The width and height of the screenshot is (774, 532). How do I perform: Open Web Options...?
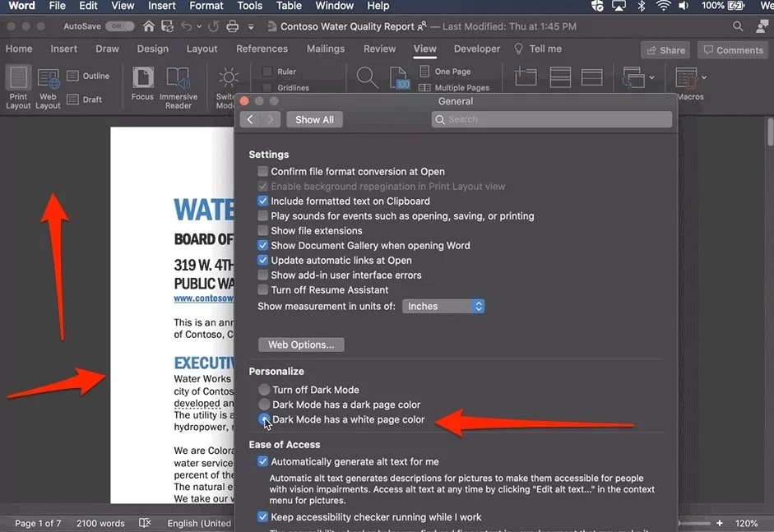point(301,345)
